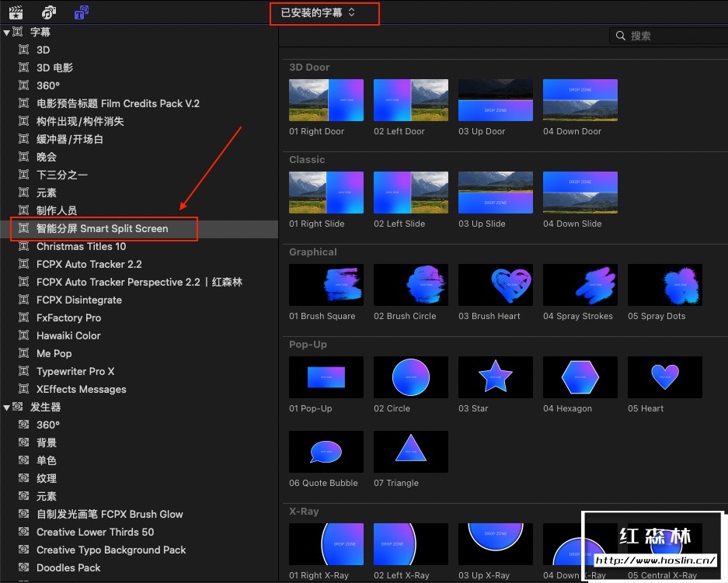The image size is (728, 583).
Task: Collapse the 发生器 category triangle
Action: coord(6,408)
